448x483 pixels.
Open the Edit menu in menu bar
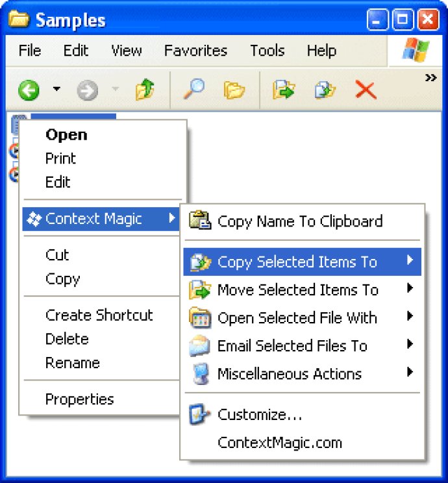76,51
